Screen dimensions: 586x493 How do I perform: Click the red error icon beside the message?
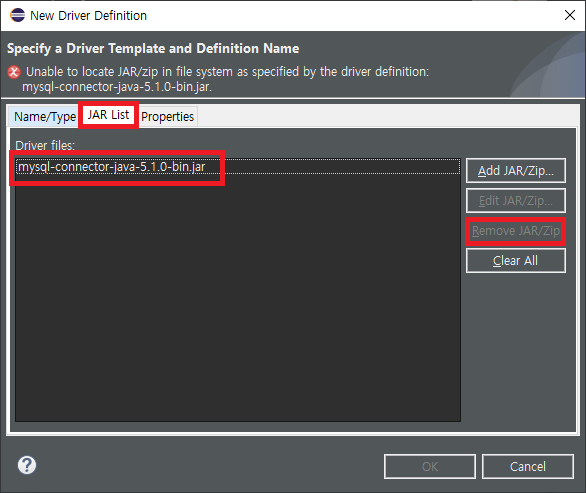pos(14,72)
